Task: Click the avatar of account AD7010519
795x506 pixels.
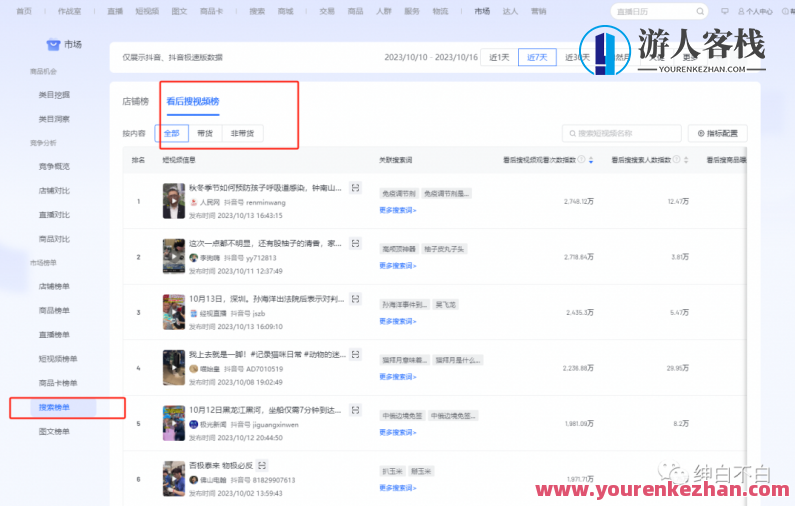Action: pyautogui.click(x=193, y=369)
